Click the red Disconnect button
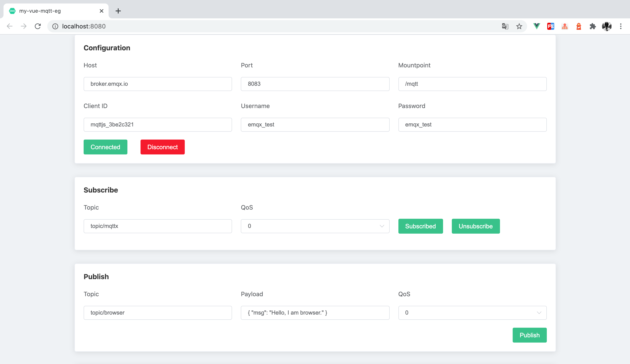This screenshot has height=364, width=630. (162, 147)
